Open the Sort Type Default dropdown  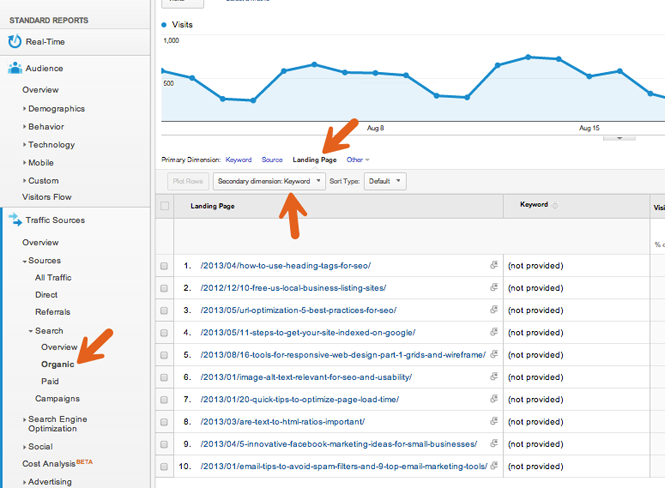coord(385,181)
